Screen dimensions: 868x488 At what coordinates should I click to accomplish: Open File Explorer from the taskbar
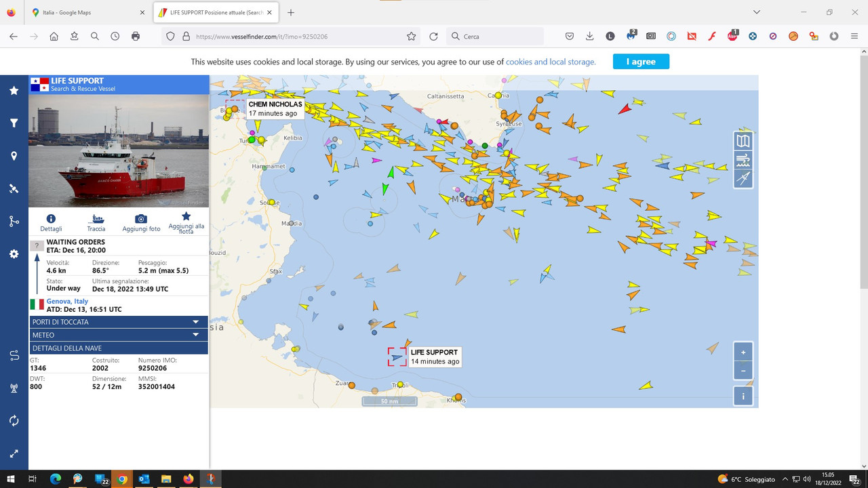pyautogui.click(x=166, y=479)
